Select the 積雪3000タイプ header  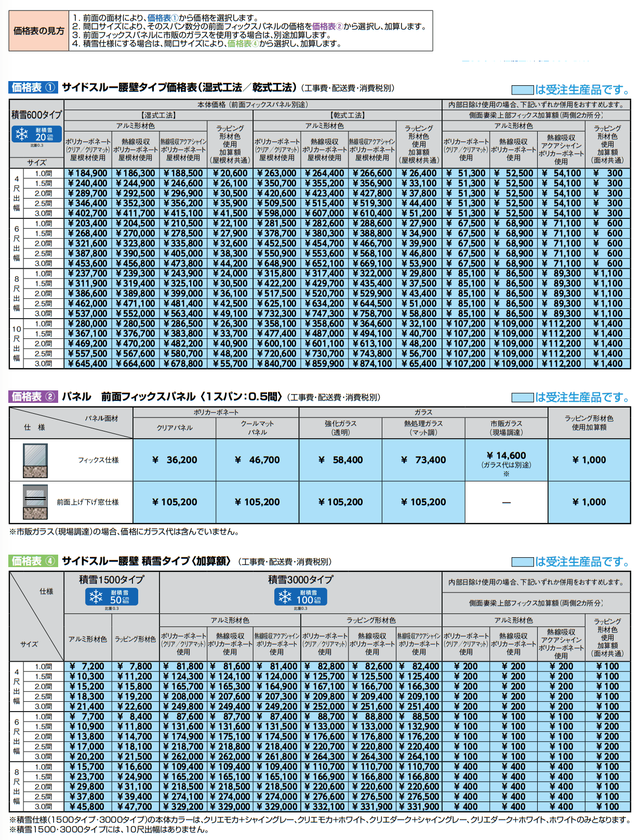pos(300,580)
